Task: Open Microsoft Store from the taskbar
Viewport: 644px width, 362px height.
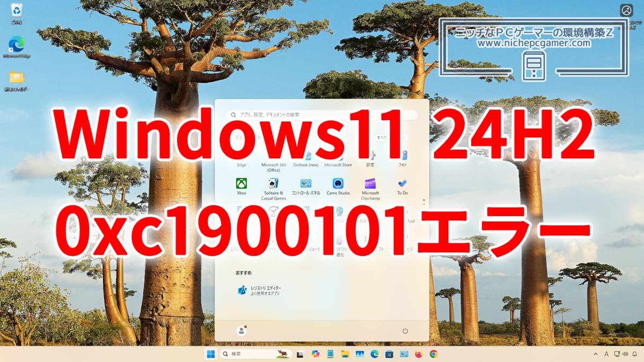Action: (x=389, y=354)
